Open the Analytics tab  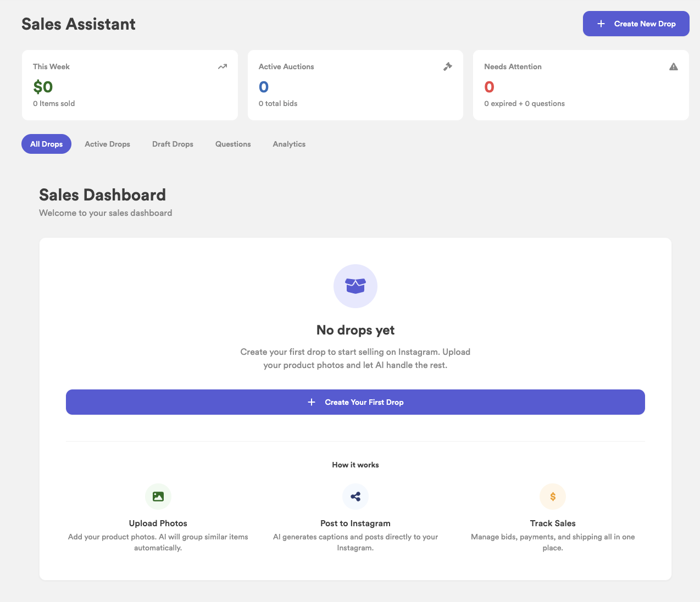coord(289,144)
